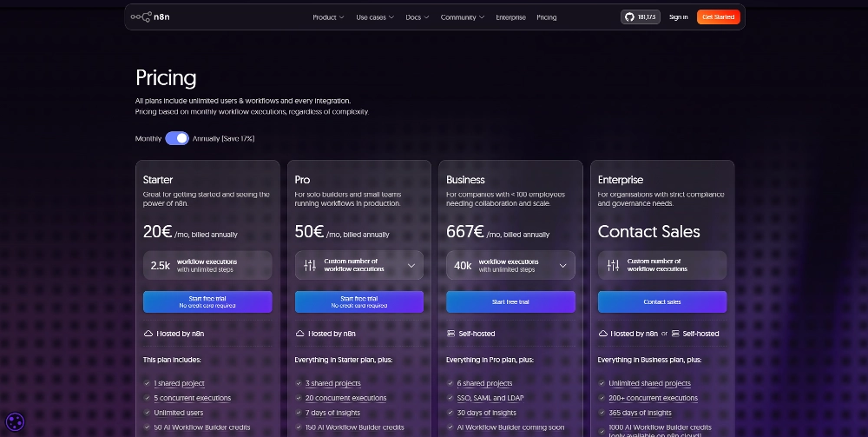
Task: Open the 20 concurrent executions feature link
Action: pyautogui.click(x=345, y=398)
